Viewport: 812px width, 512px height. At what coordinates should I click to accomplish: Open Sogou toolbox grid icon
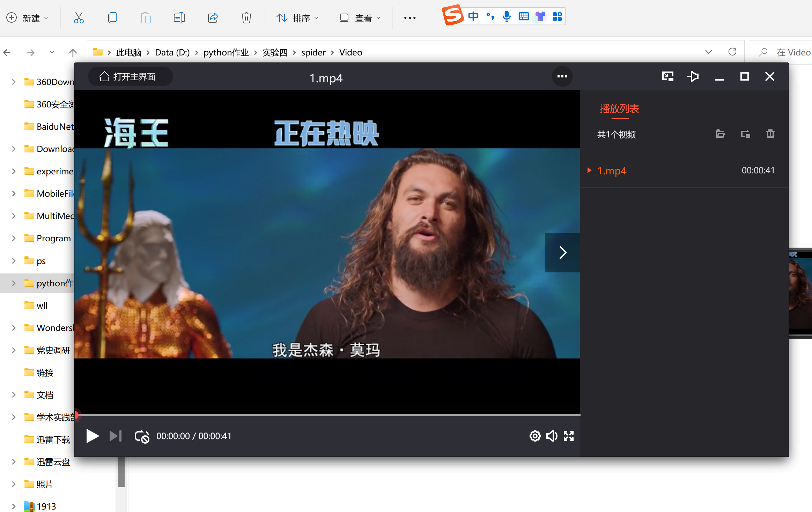tap(557, 16)
